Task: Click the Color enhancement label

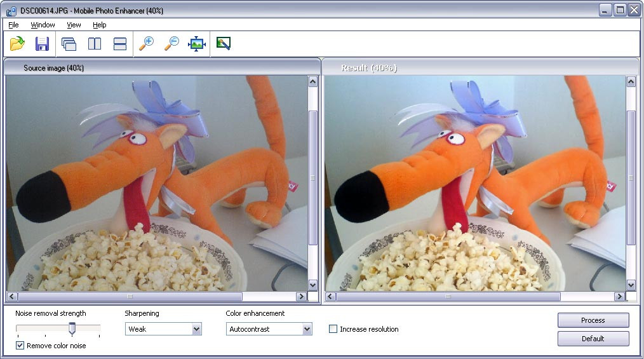Action: click(255, 313)
